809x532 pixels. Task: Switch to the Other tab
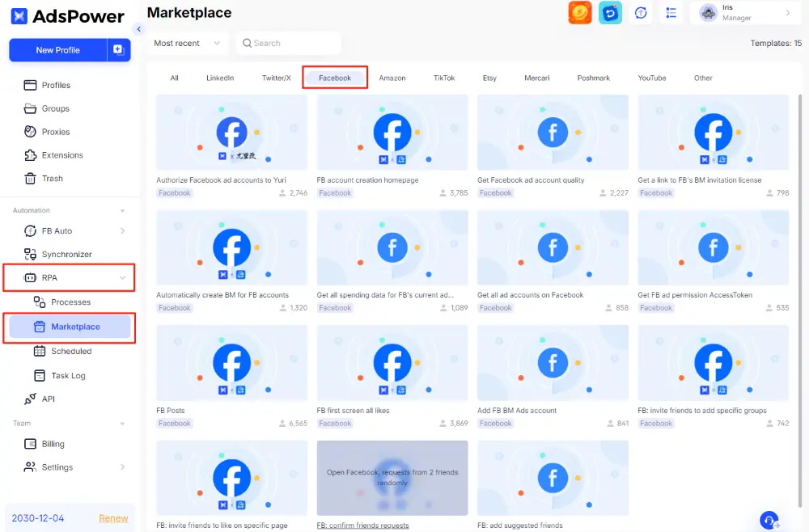click(703, 78)
